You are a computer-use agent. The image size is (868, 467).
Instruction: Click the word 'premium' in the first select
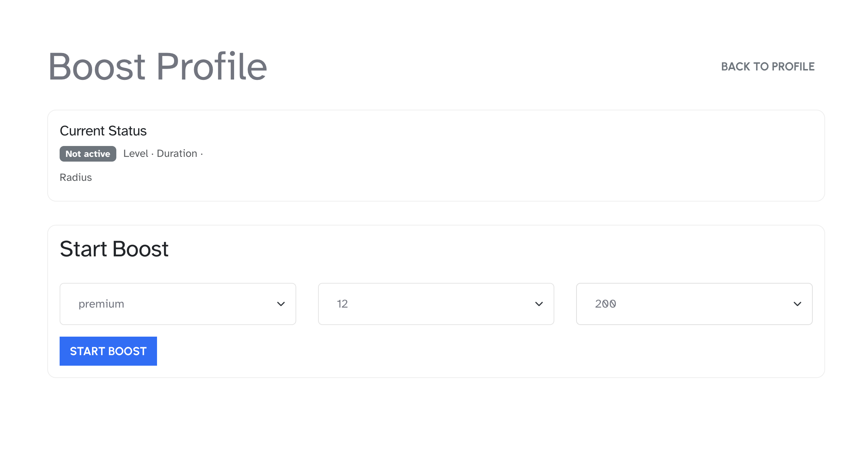(x=101, y=304)
